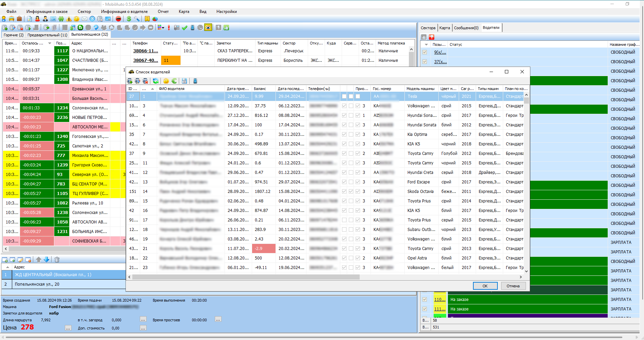
Task: Click the Отмена button
Action: (x=513, y=286)
